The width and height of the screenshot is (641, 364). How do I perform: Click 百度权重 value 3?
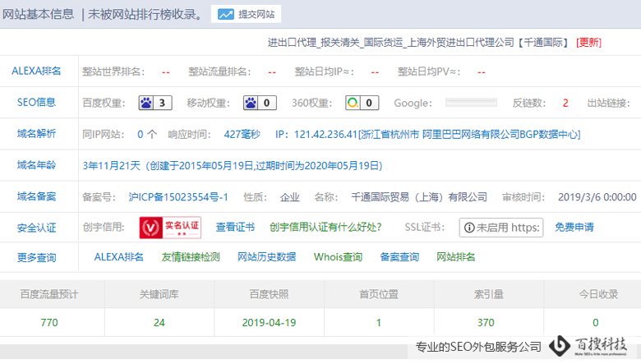[x=162, y=103]
